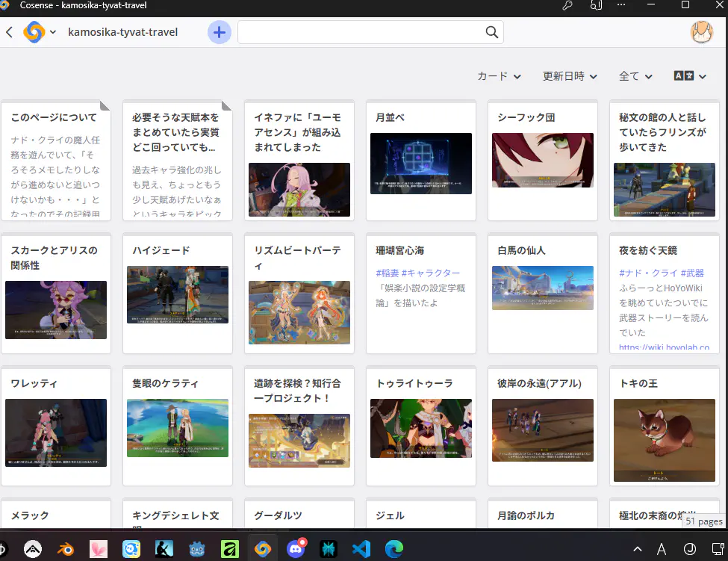
Task: Open the トキの王 page via its cat thumbnail
Action: coord(664,441)
